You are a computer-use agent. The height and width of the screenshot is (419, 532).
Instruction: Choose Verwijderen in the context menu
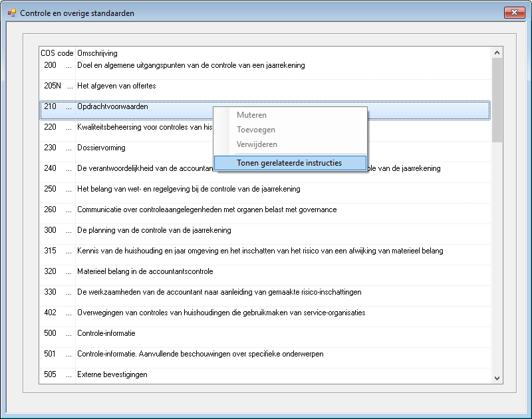point(290,144)
